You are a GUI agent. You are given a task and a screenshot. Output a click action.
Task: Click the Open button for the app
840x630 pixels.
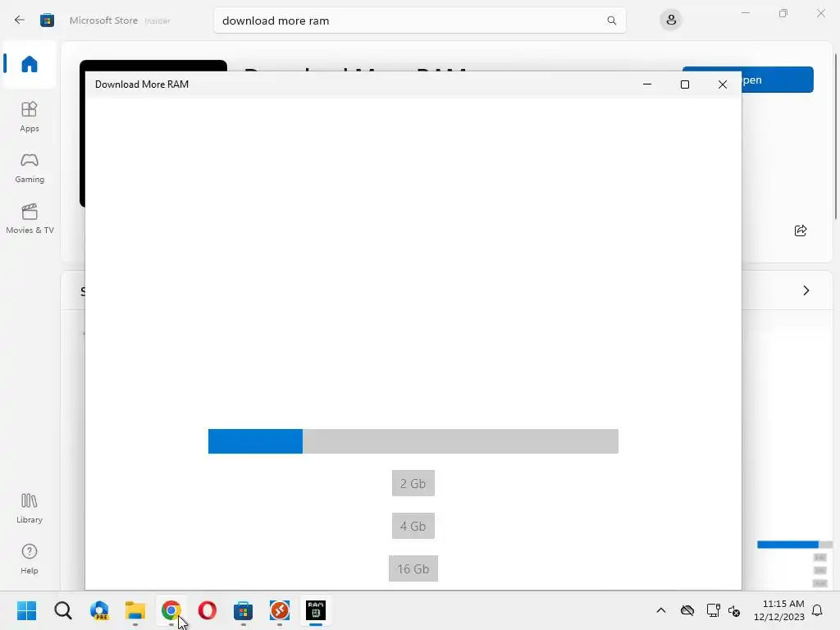pyautogui.click(x=778, y=80)
